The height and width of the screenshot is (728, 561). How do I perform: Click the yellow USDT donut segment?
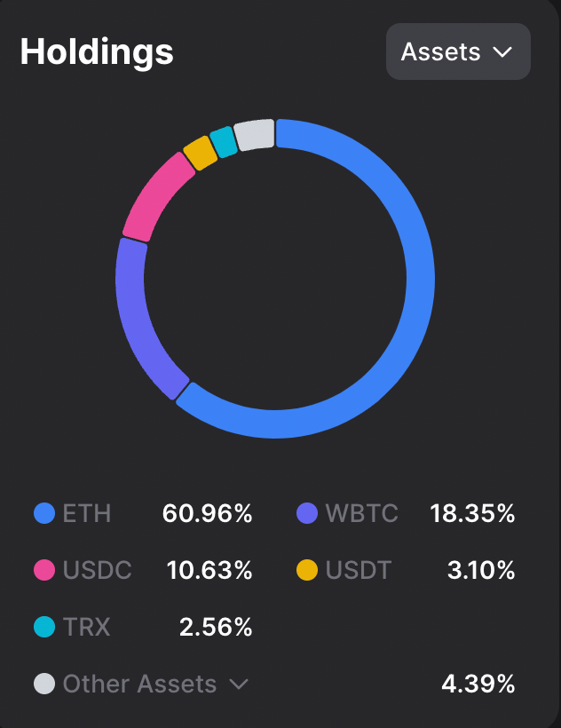coord(201,154)
